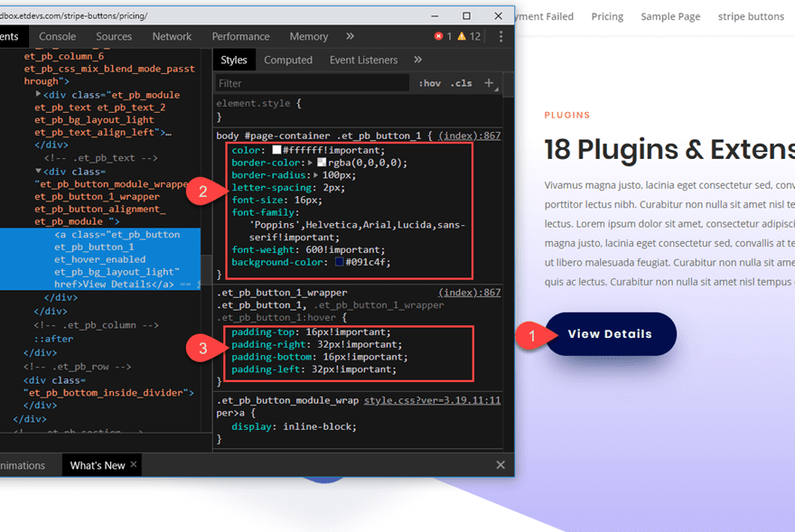795x532 pixels.
Task: Close the What's New drawer tab
Action: [134, 464]
